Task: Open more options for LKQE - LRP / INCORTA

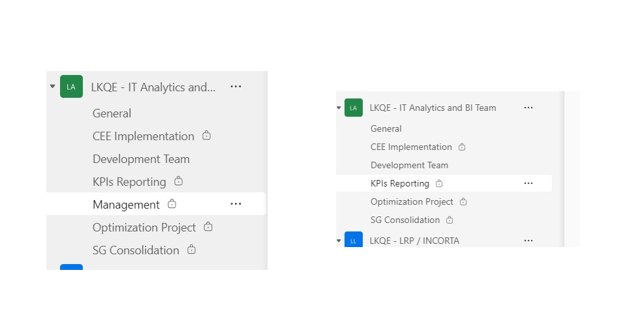Action: pyautogui.click(x=529, y=241)
